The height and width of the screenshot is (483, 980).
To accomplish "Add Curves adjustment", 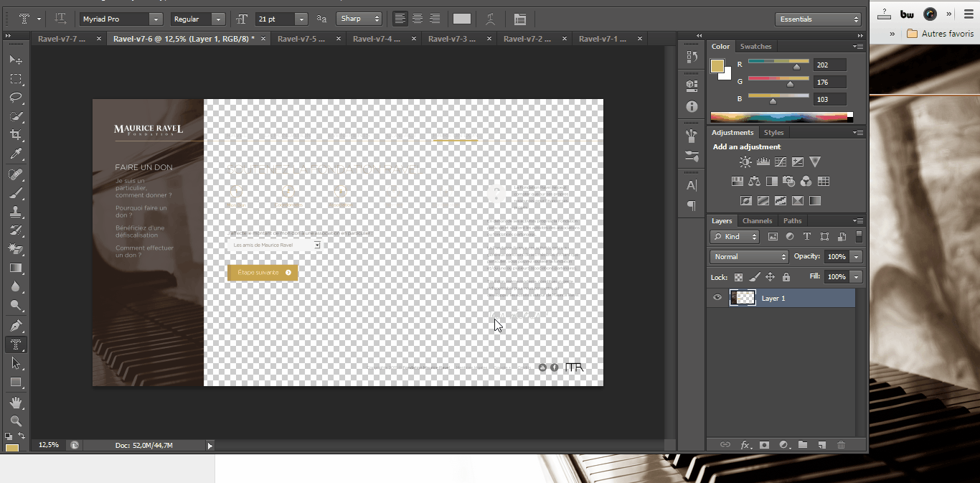I will (780, 162).
